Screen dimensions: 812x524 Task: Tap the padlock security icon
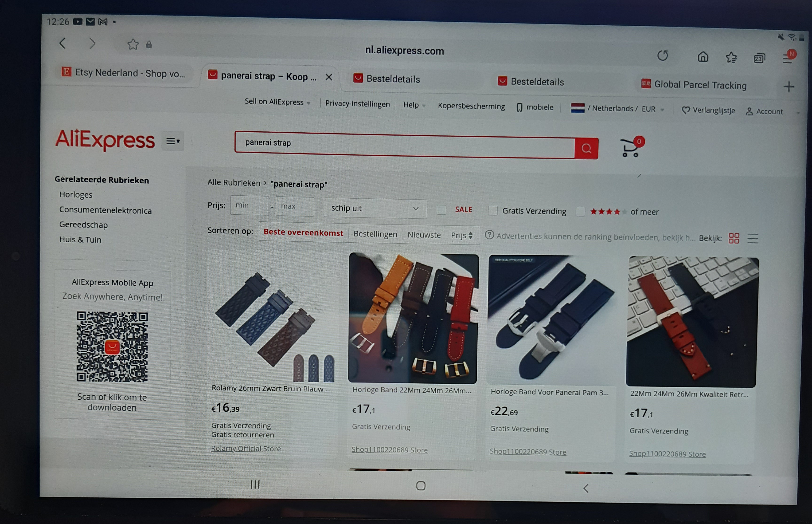tap(148, 45)
